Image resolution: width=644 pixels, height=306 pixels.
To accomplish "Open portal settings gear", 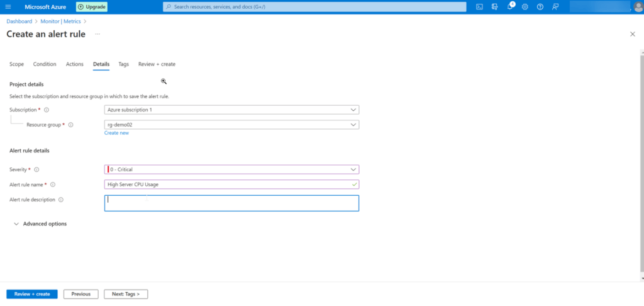I will click(x=525, y=6).
